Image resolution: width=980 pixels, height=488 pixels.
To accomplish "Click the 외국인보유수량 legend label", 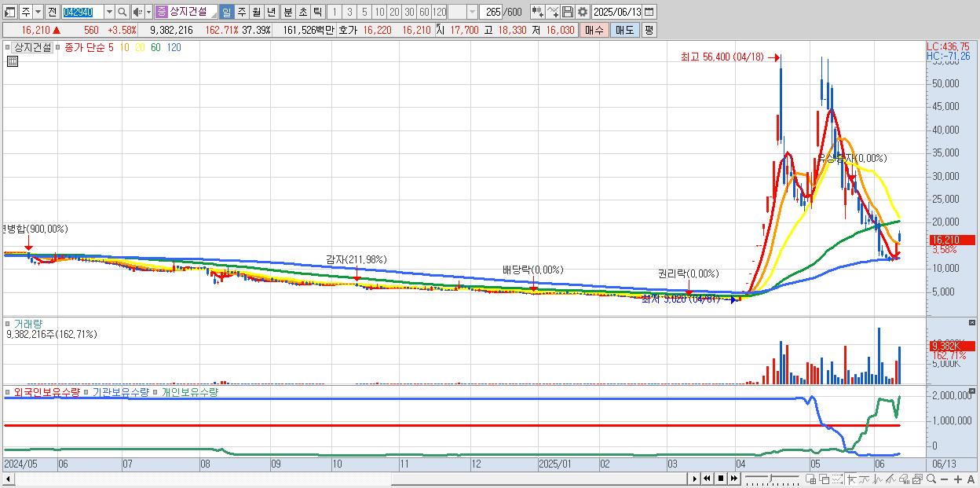I will coord(47,391).
